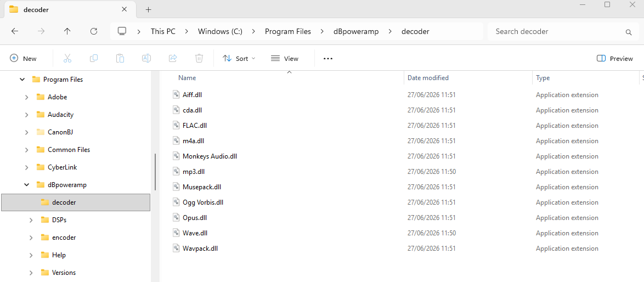This screenshot has height=282, width=644.
Task: Open the Sort dropdown menu
Action: tap(239, 59)
